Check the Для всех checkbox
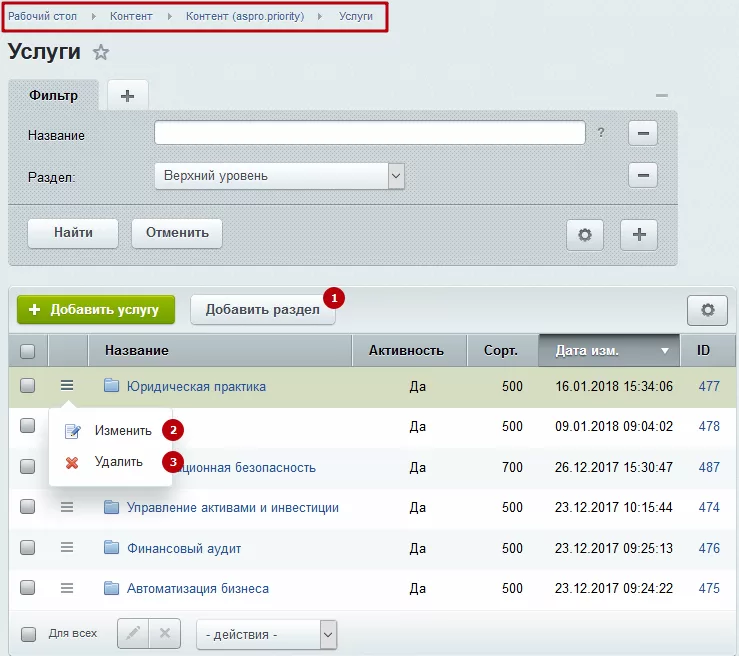739x656 pixels. click(28, 634)
